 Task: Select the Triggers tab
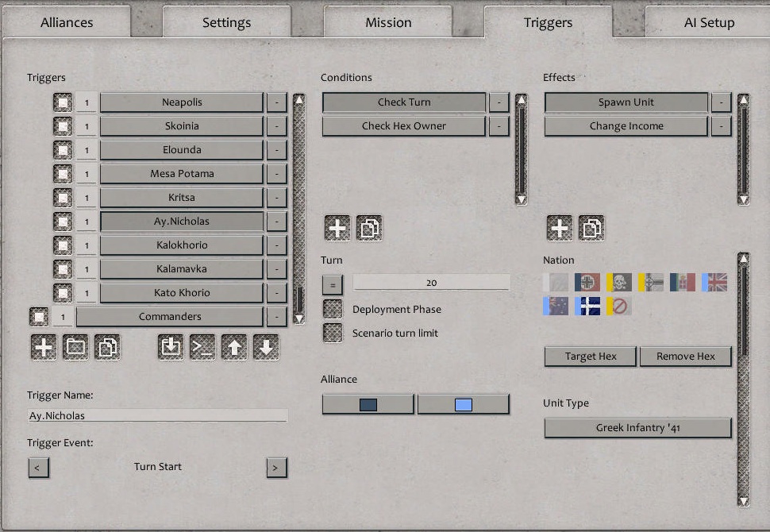click(548, 22)
